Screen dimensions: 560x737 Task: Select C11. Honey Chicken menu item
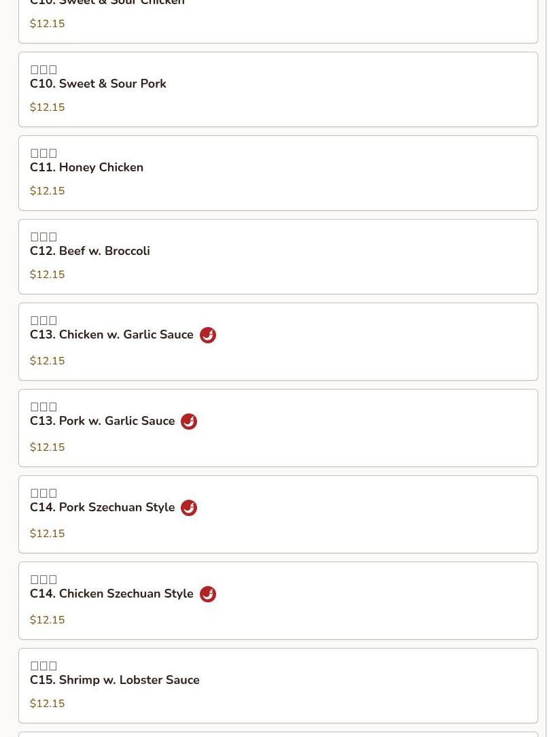[86, 167]
